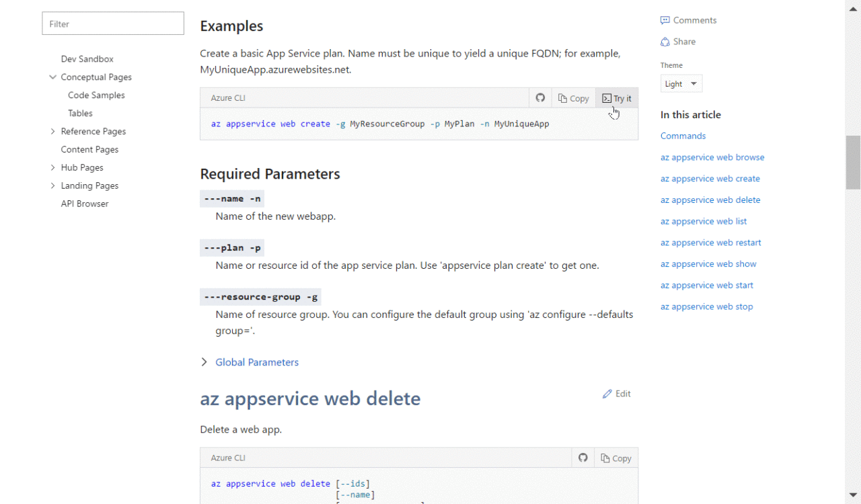Open the Comments panel
This screenshot has width=861, height=504.
point(688,19)
